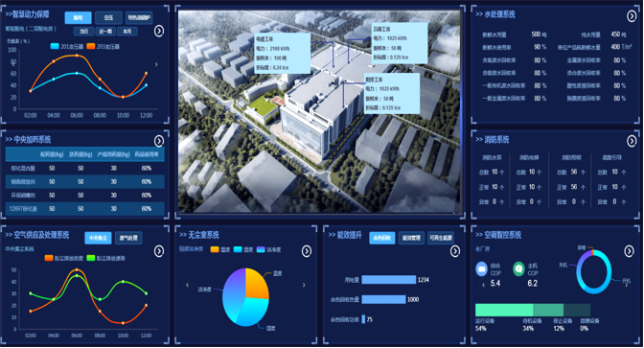Toggle 201变压器 legend series
This screenshot has height=348, width=644.
pyautogui.click(x=66, y=46)
